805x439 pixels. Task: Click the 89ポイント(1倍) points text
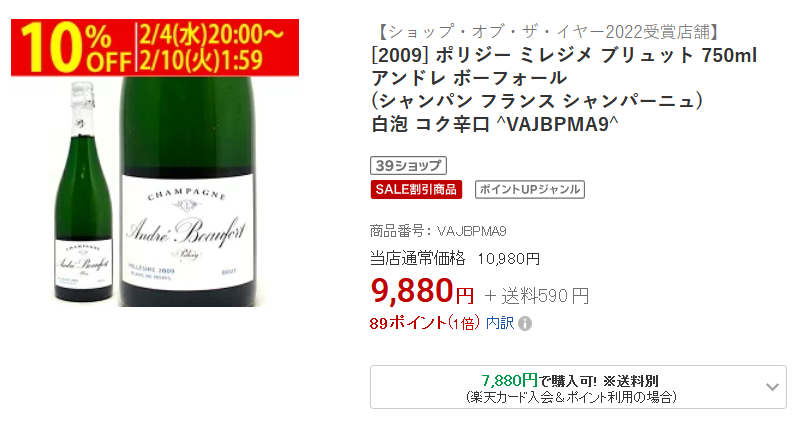click(x=424, y=323)
